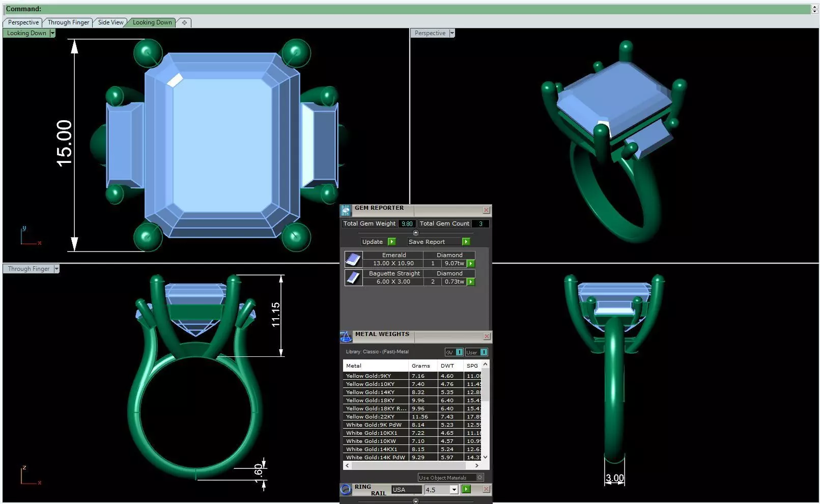Switch to the Through Finger tab
This screenshot has height=504, width=820.
pos(68,22)
